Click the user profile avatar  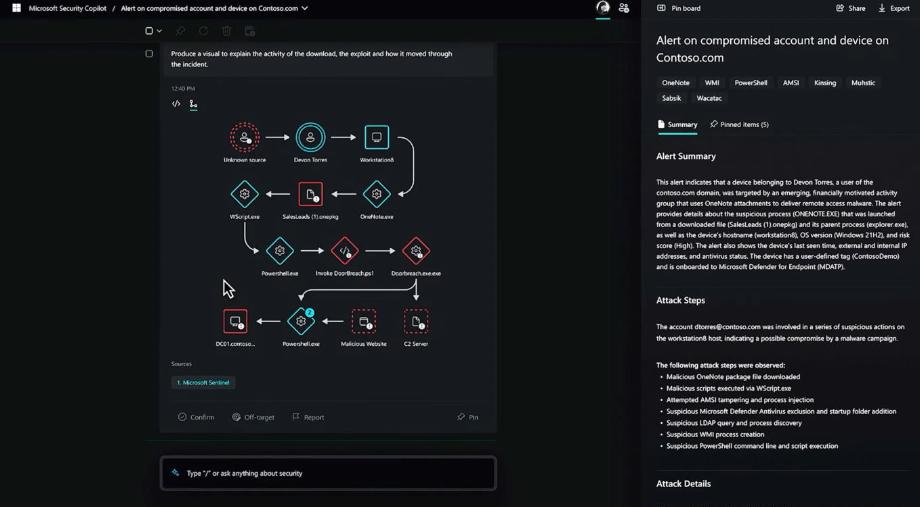tap(603, 8)
